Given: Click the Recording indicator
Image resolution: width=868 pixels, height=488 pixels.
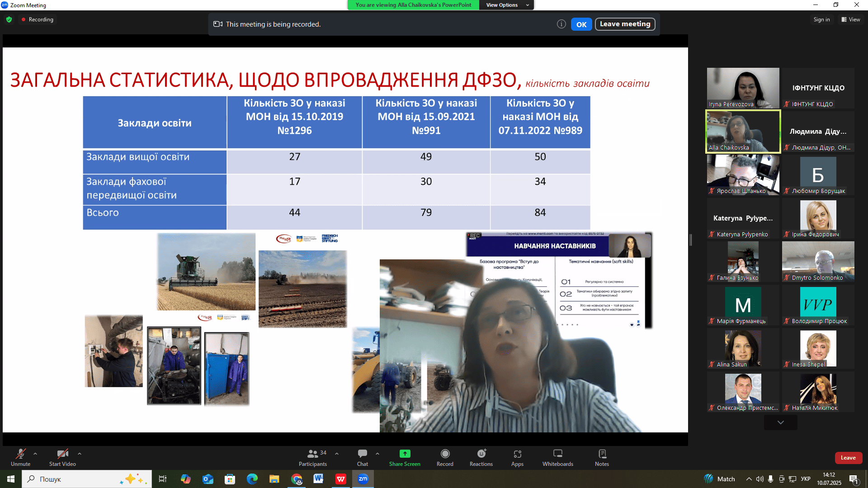Looking at the screenshot, I should point(37,19).
